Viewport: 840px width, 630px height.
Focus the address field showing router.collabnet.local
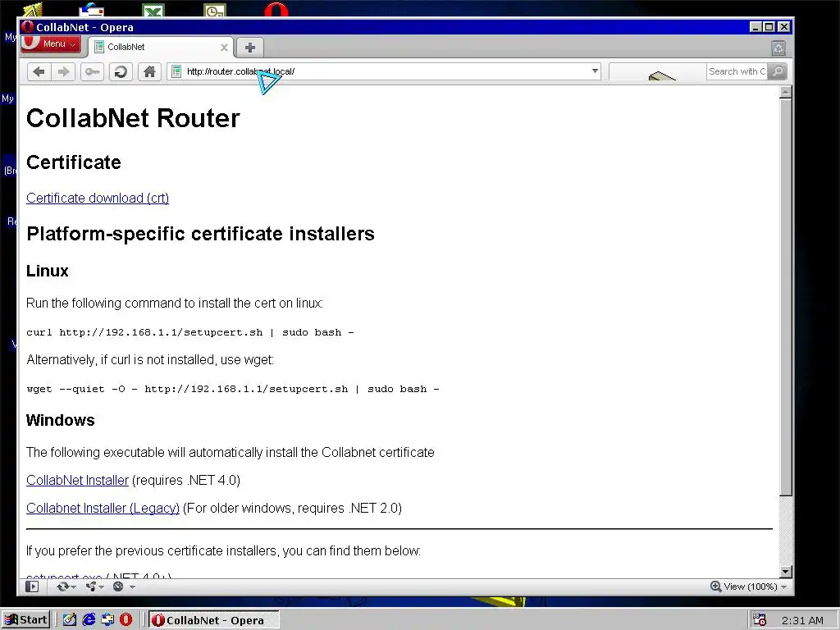point(386,71)
